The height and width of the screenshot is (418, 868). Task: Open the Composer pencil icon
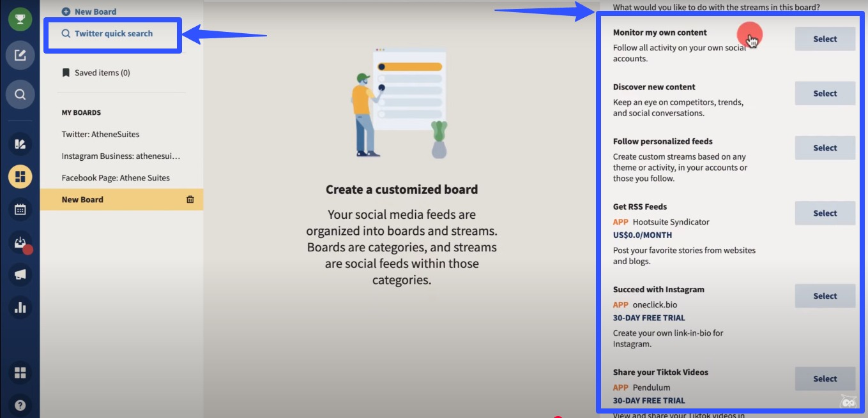click(x=20, y=56)
